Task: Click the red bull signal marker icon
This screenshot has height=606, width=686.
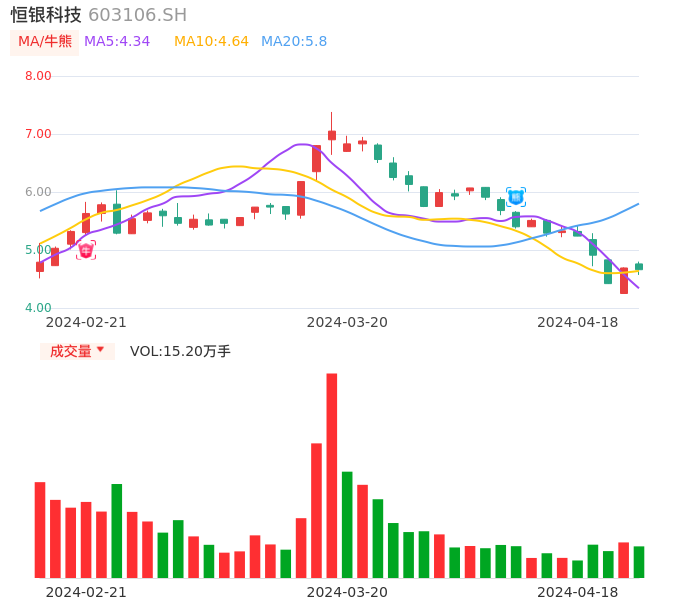Action: (x=86, y=250)
